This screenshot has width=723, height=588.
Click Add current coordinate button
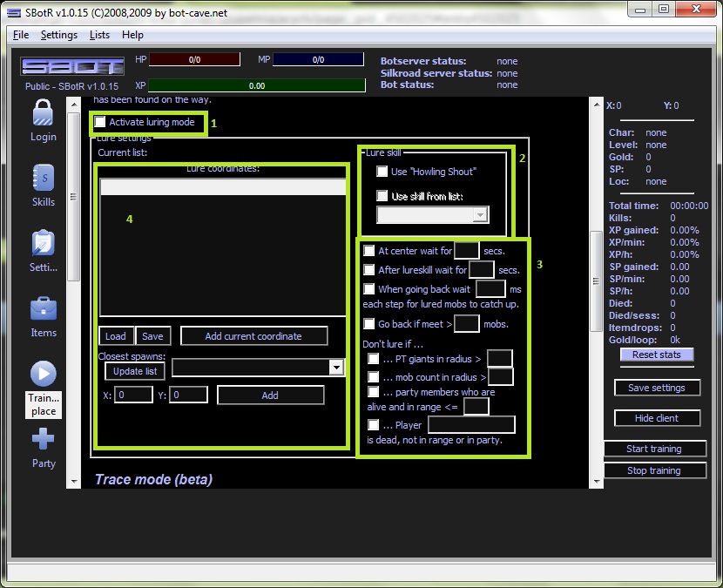(x=253, y=336)
